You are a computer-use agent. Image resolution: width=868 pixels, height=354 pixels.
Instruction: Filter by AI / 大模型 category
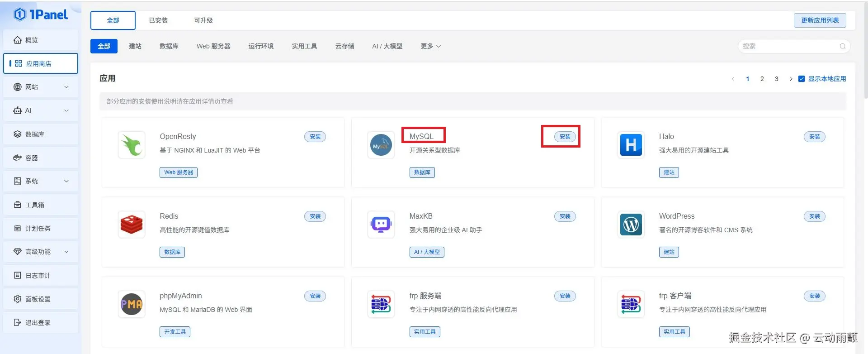pos(387,46)
